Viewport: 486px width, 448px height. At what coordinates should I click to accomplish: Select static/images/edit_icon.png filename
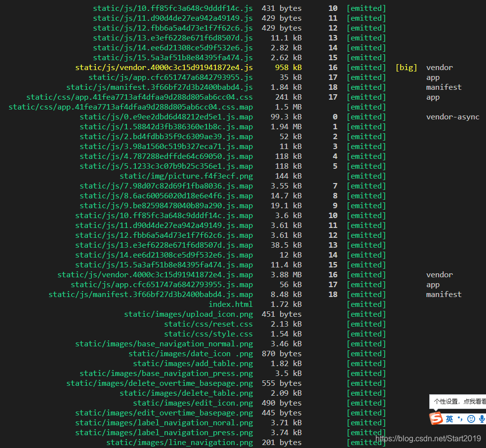193,403
